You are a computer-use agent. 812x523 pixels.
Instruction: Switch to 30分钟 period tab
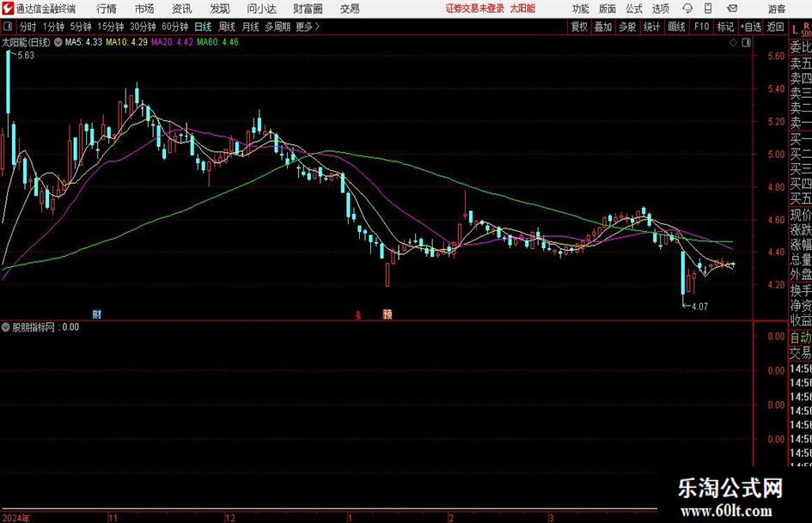[143, 27]
